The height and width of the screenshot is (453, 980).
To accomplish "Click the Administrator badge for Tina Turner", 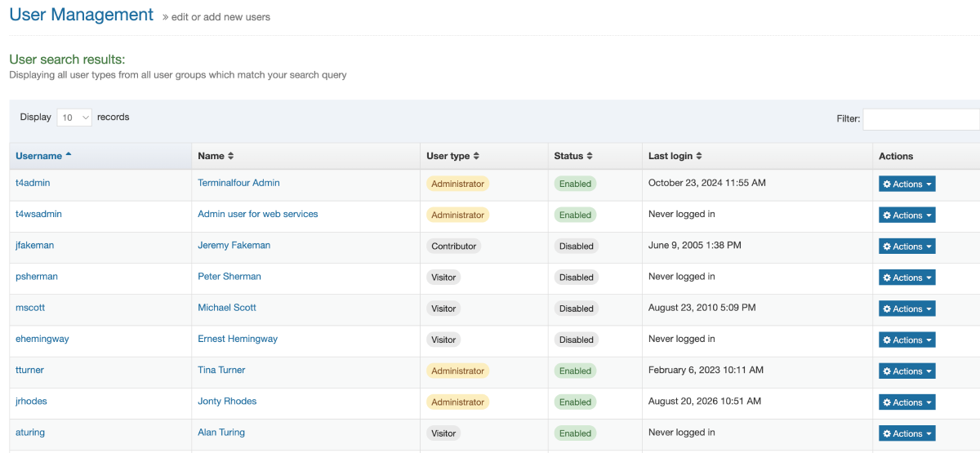I will point(457,371).
